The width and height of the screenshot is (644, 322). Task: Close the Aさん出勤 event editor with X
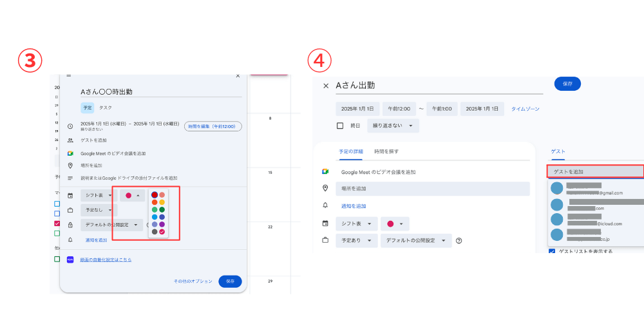[326, 86]
